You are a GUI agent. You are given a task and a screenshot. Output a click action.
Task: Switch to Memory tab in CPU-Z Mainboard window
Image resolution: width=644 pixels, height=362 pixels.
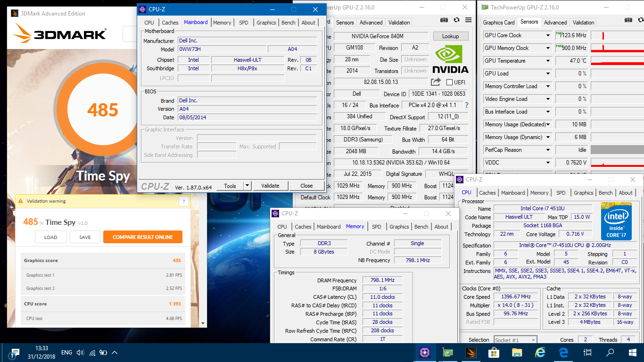point(222,23)
